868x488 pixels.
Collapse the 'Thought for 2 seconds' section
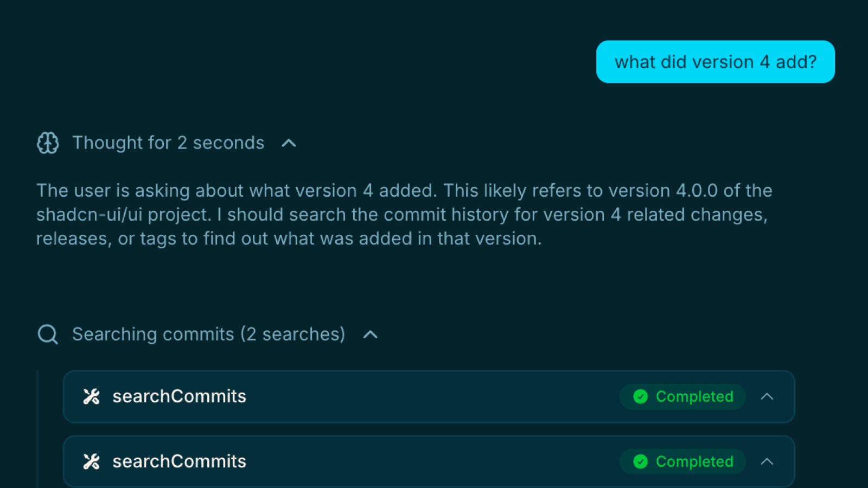[x=289, y=143]
